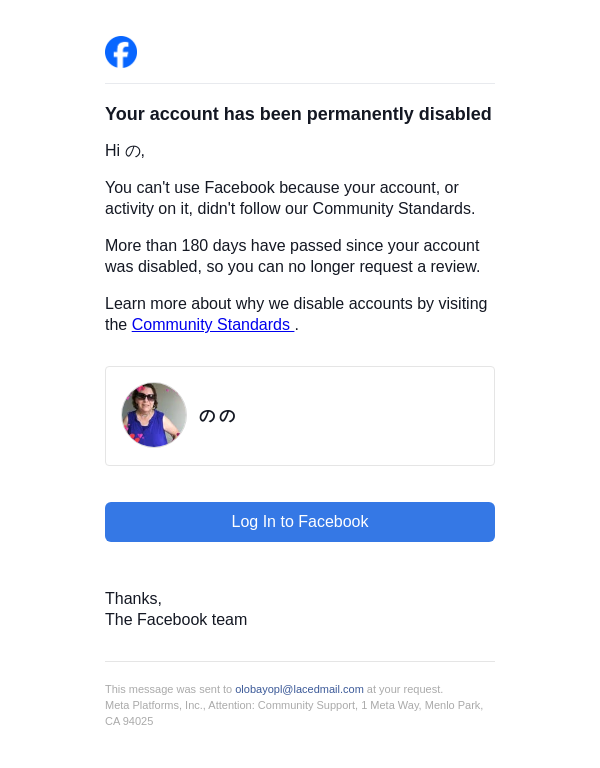Click the 'Hi の,' greeting line
Screen dimensions: 600x768
pyautogui.click(x=125, y=150)
